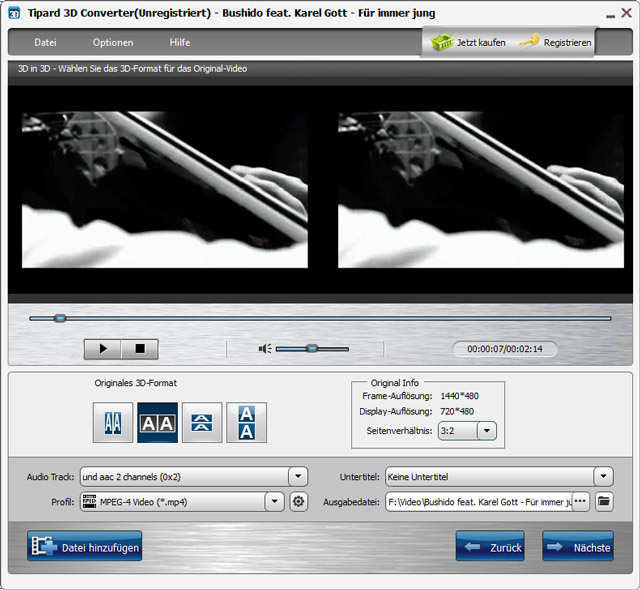640x590 pixels.
Task: Expand the Profil dropdown arrow
Action: pos(274,501)
